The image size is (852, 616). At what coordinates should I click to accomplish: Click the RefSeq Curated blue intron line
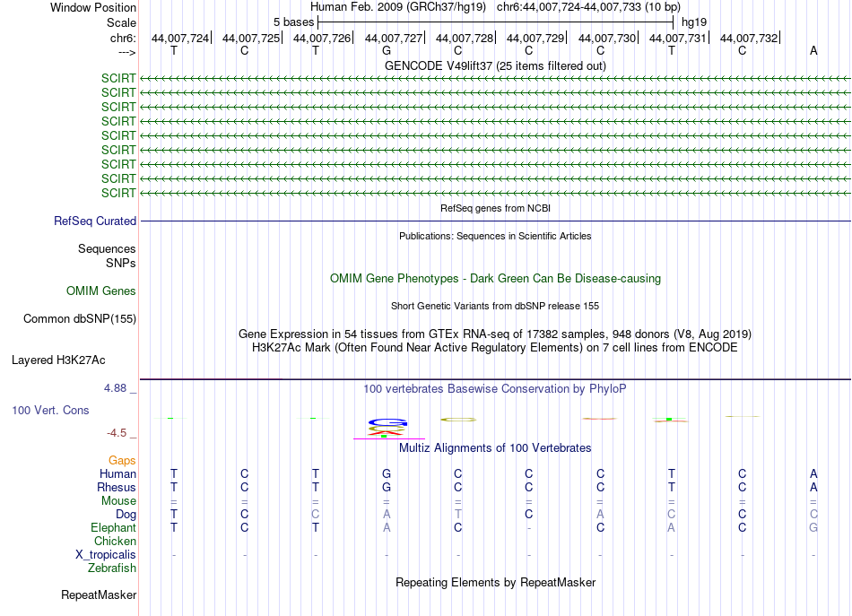coord(495,221)
